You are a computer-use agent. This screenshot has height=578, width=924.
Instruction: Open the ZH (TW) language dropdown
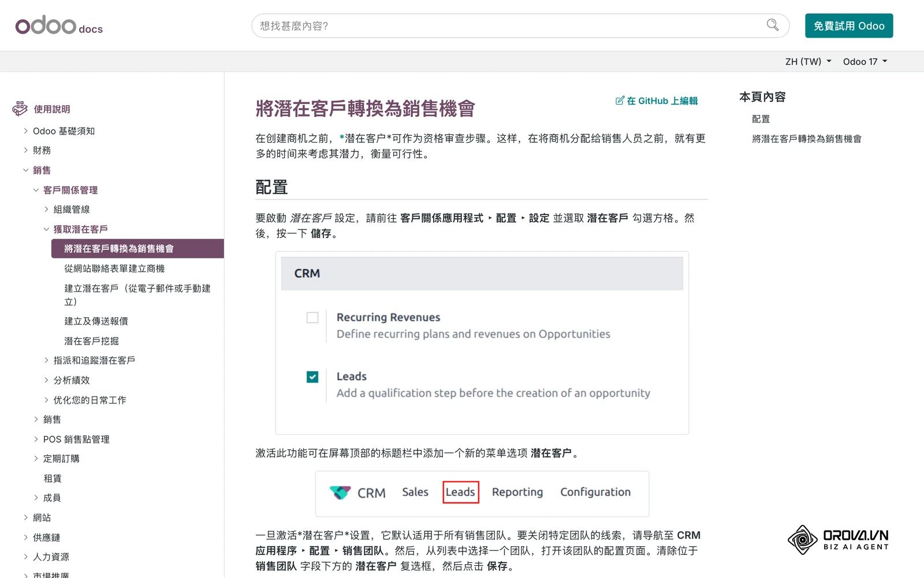tap(808, 61)
